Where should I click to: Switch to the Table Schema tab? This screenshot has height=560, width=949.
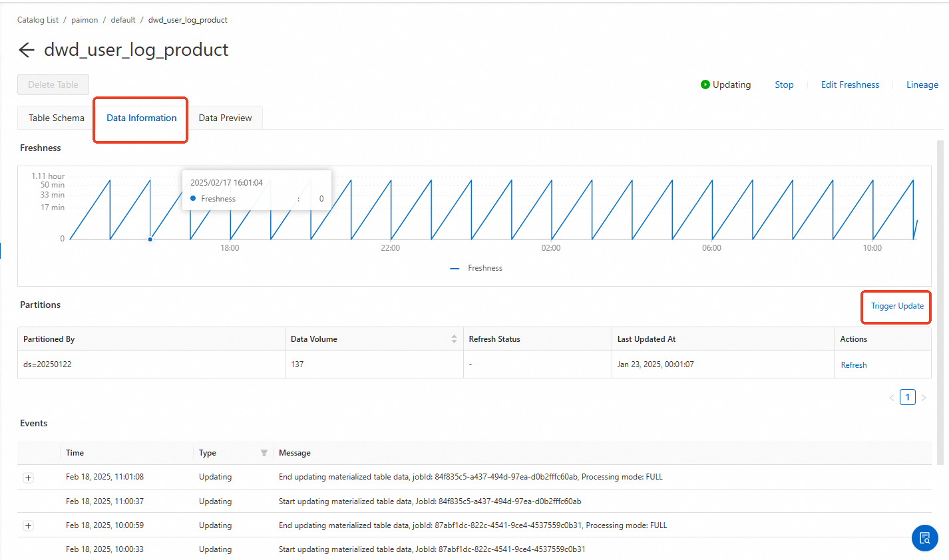56,117
